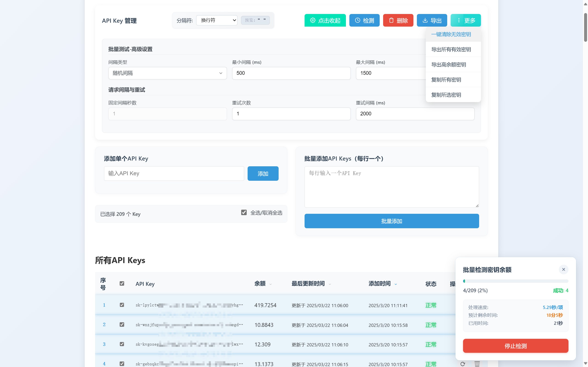Toggle the 全选/取消全选 checkbox
Image resolution: width=588 pixels, height=367 pixels.
[x=244, y=212]
